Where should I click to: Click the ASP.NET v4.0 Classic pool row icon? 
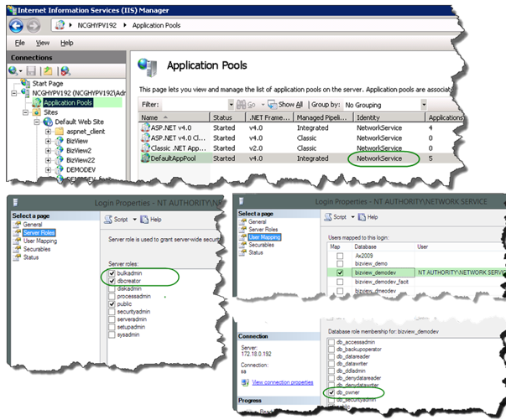pos(145,138)
